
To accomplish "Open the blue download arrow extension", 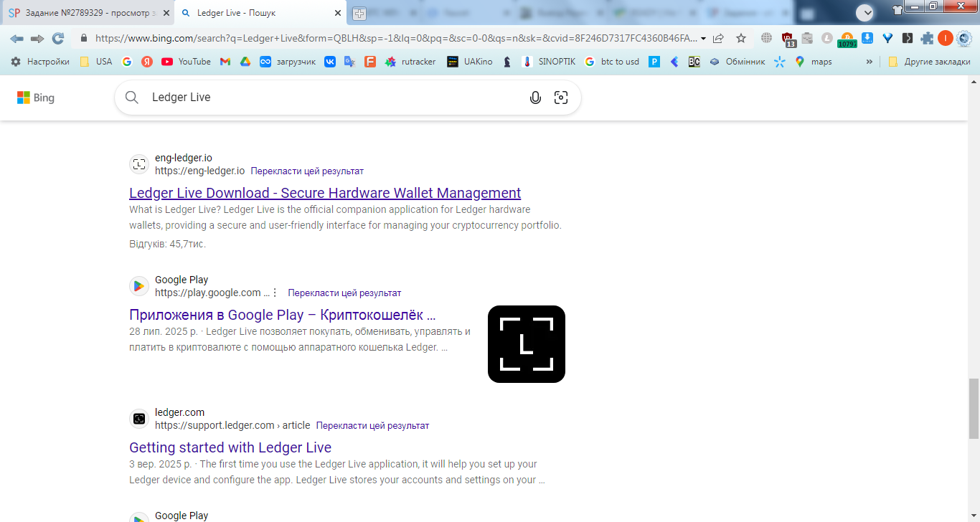I will (867, 39).
